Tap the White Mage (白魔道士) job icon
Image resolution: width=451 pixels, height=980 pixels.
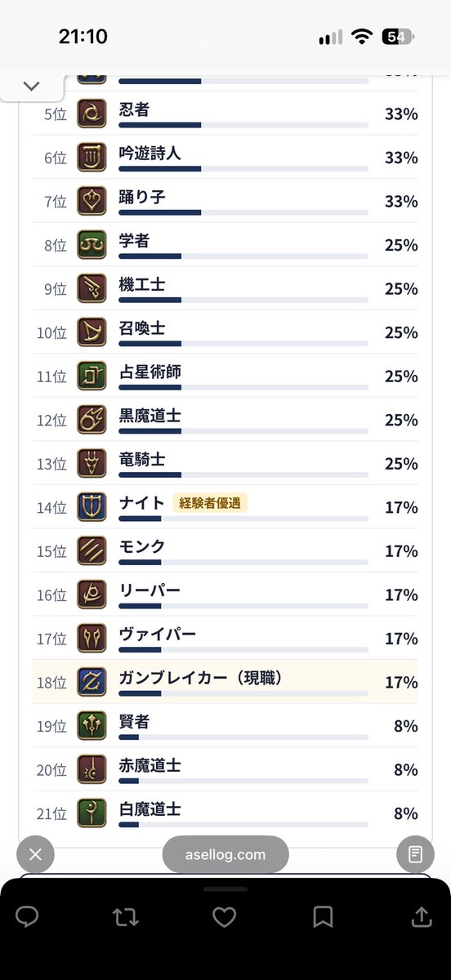click(x=92, y=813)
